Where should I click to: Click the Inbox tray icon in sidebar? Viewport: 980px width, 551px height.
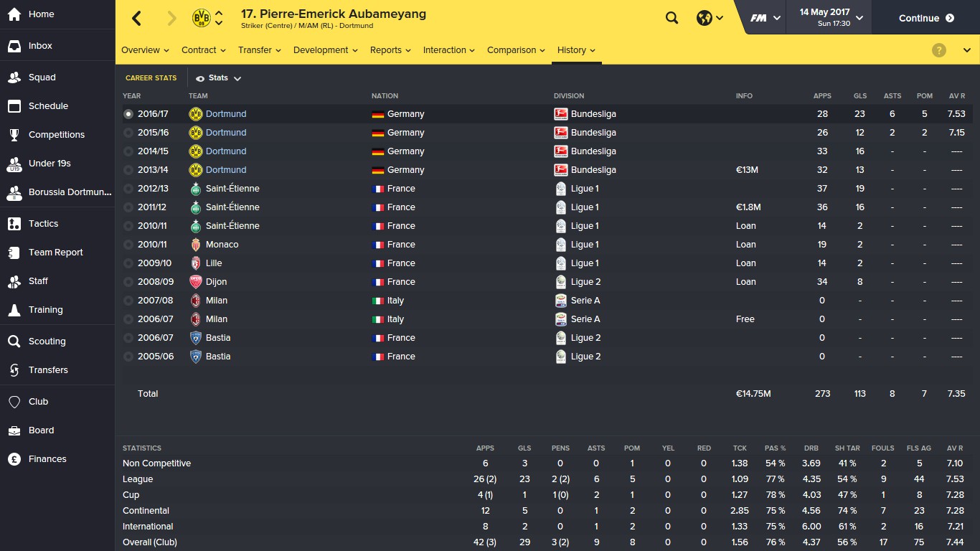[x=14, y=46]
